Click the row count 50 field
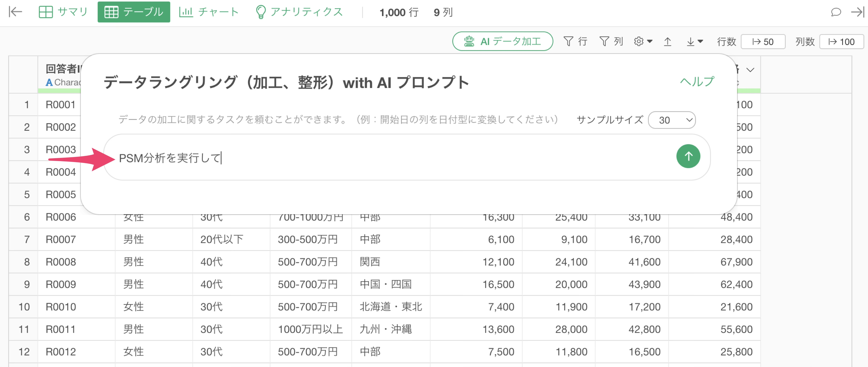This screenshot has height=367, width=868. (763, 42)
